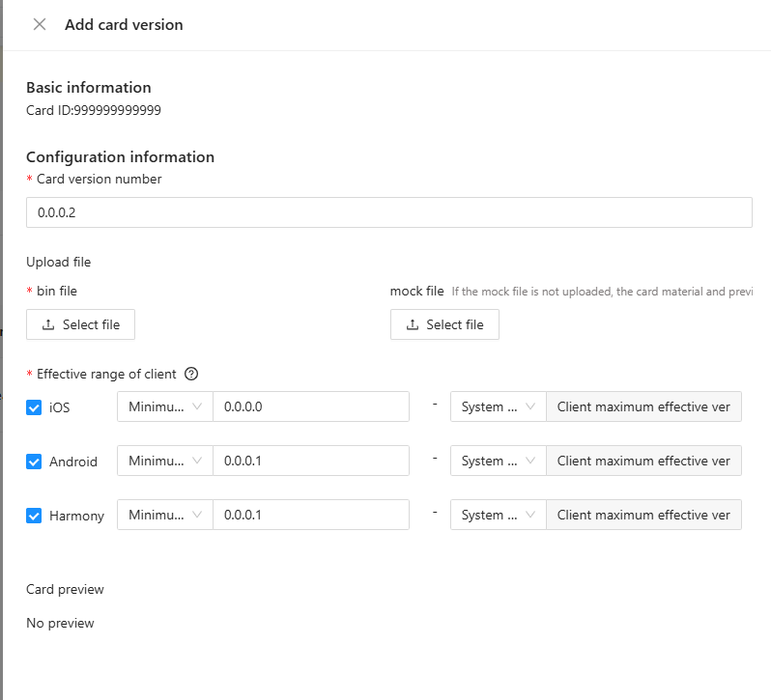
Task: Toggle the Harmony platform checkbox
Action: 34,516
